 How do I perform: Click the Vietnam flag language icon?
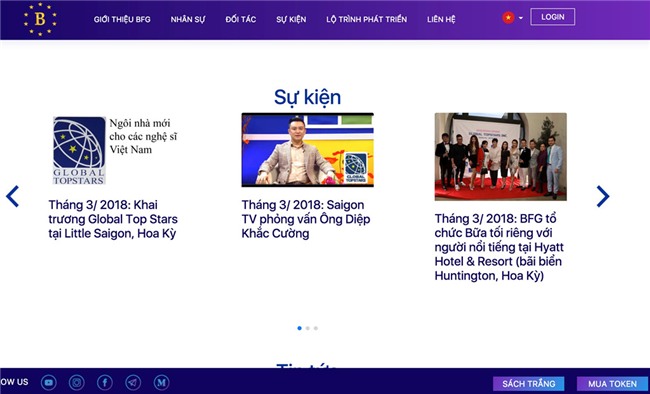508,17
